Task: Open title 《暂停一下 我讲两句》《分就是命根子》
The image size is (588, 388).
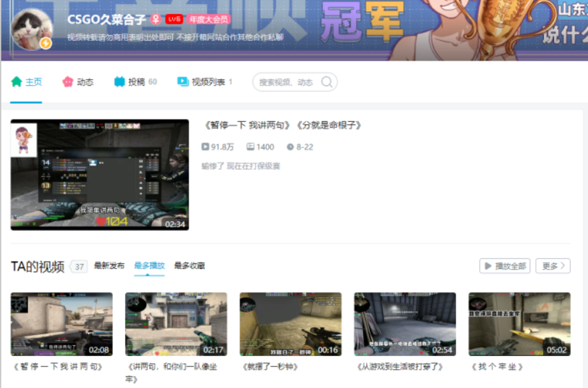Action: point(283,125)
